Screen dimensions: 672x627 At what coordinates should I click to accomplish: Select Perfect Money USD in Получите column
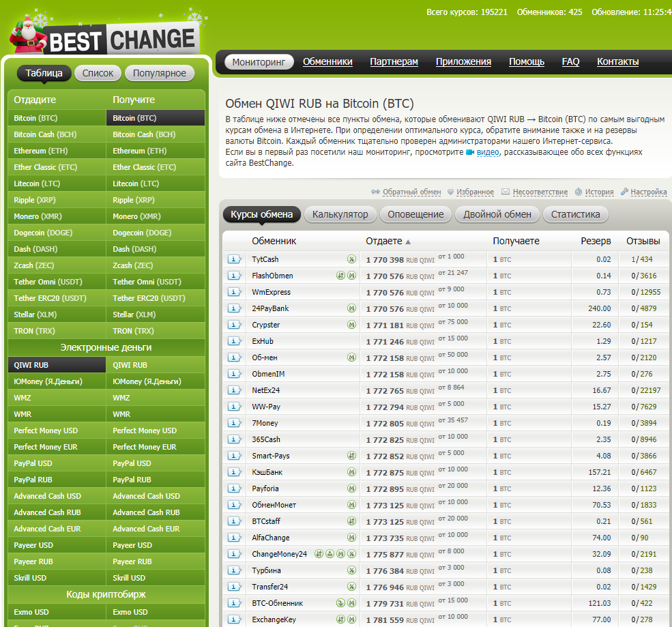156,431
